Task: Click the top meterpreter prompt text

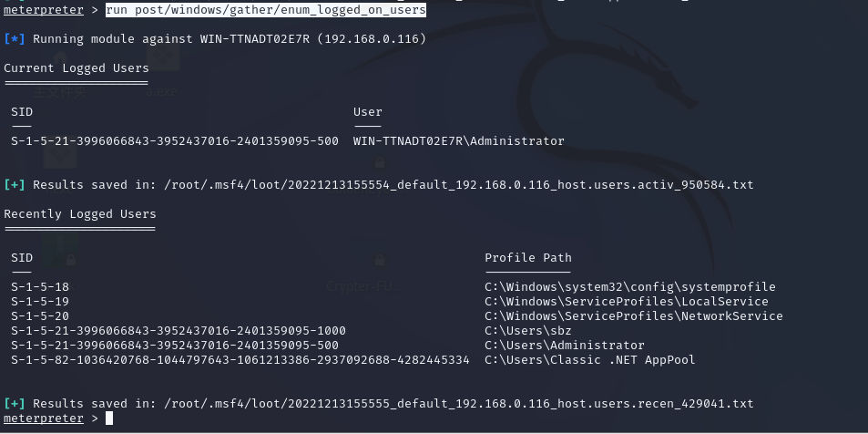Action: [x=44, y=10]
